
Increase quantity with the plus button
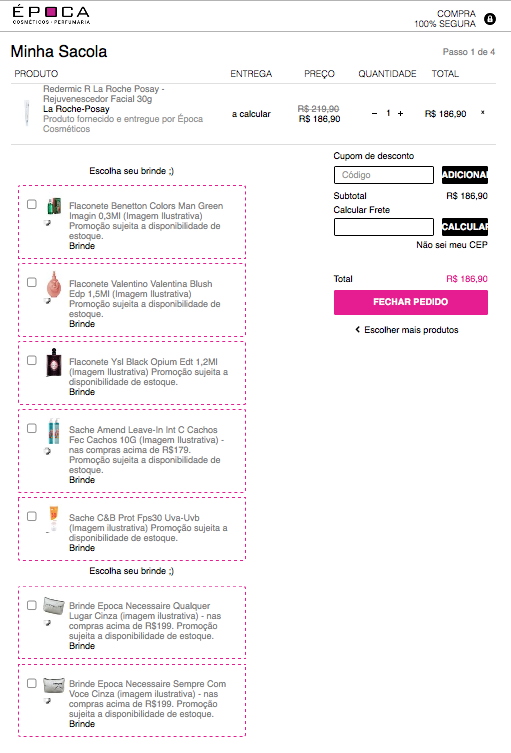click(x=401, y=113)
